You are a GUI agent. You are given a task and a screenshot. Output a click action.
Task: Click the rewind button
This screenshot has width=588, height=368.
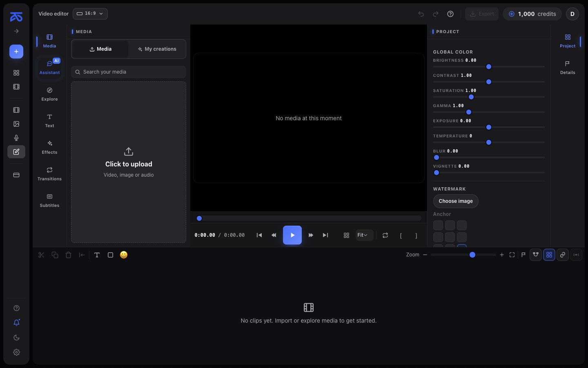pos(274,235)
